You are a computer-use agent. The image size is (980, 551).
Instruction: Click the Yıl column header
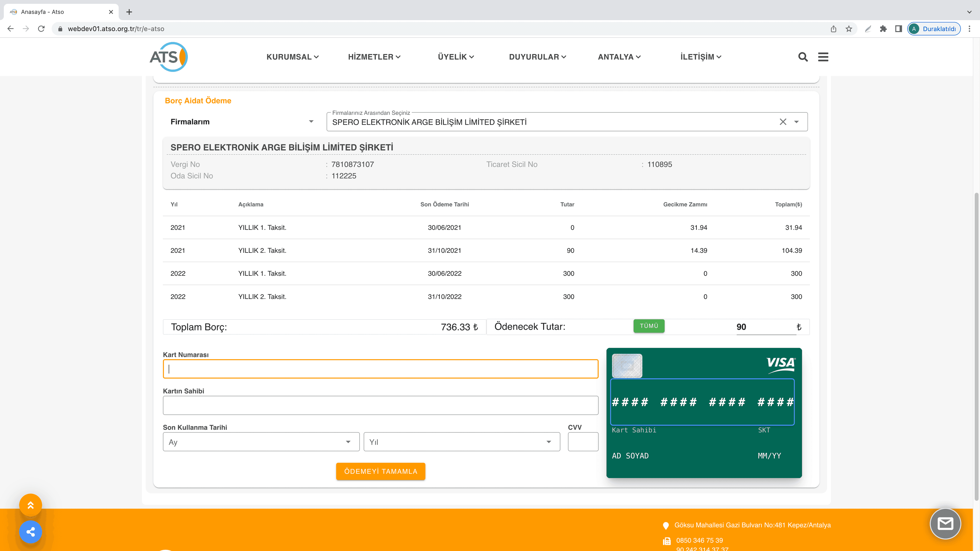(x=174, y=204)
